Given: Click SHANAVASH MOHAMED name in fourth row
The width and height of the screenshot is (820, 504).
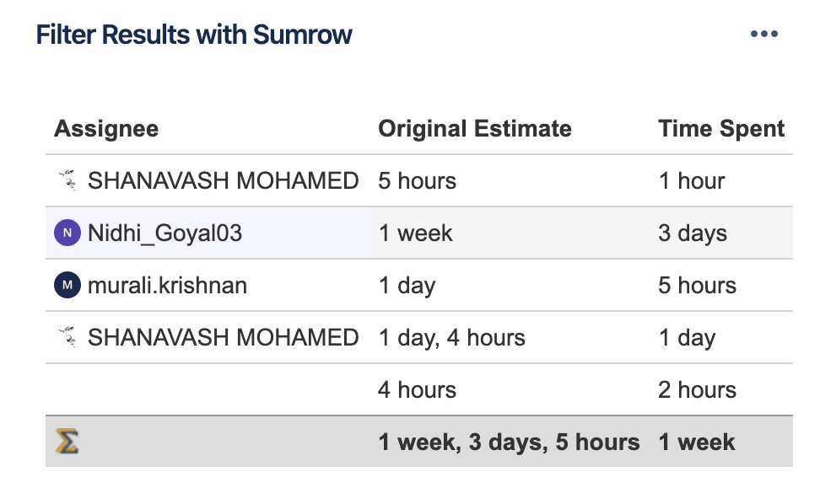Looking at the screenshot, I should tap(224, 337).
